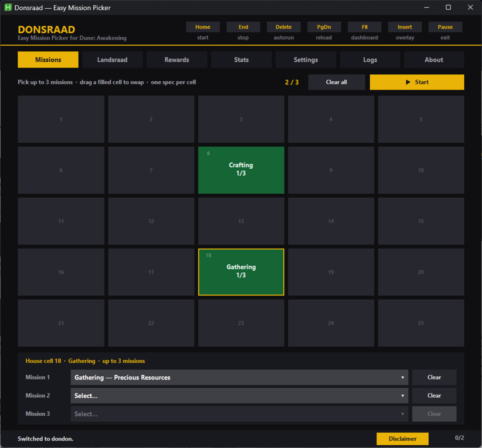Screen dimensions: 482x448
Task: Open the Disclaimer button
Action: (x=402, y=439)
